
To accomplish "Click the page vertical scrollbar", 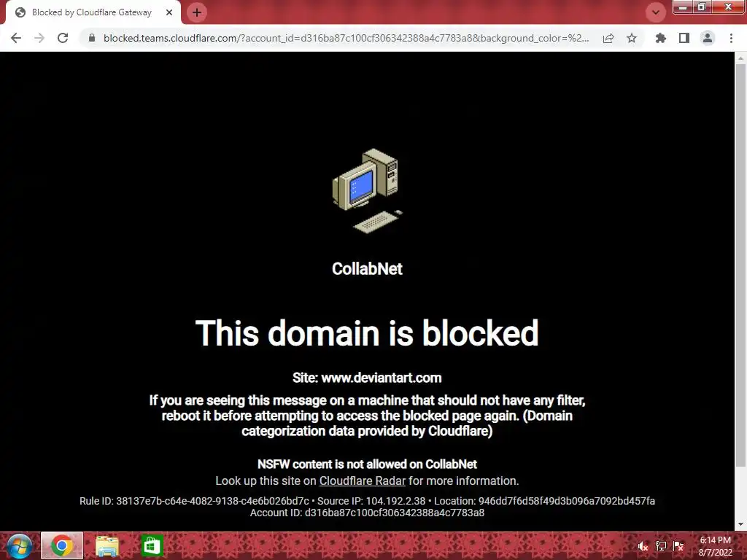I will tap(740, 265).
